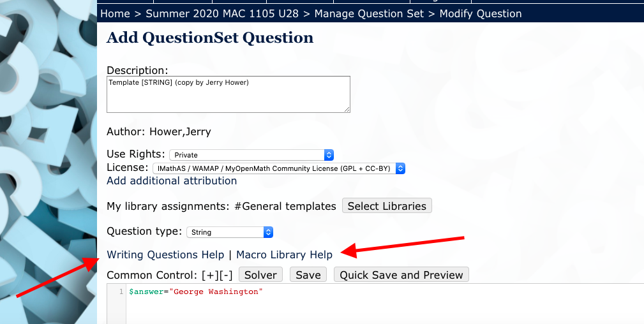The height and width of the screenshot is (324, 644).
Task: Open Writing Questions Help link
Action: click(165, 254)
